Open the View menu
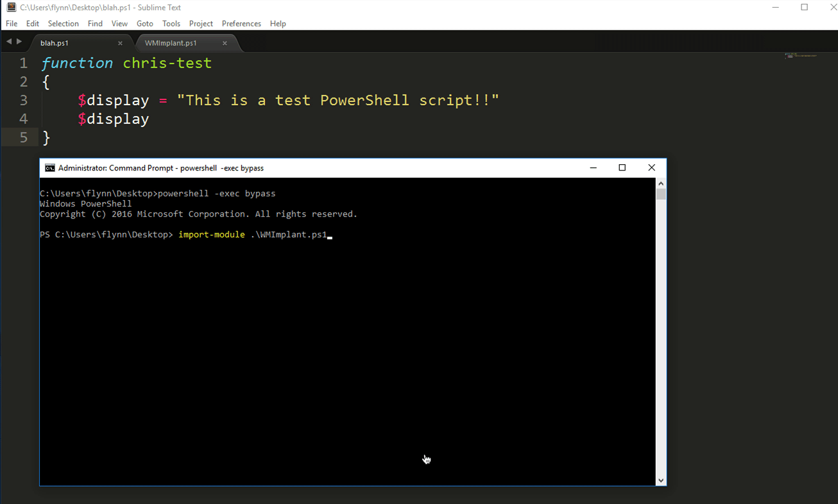Viewport: 838px width, 504px height. (119, 24)
